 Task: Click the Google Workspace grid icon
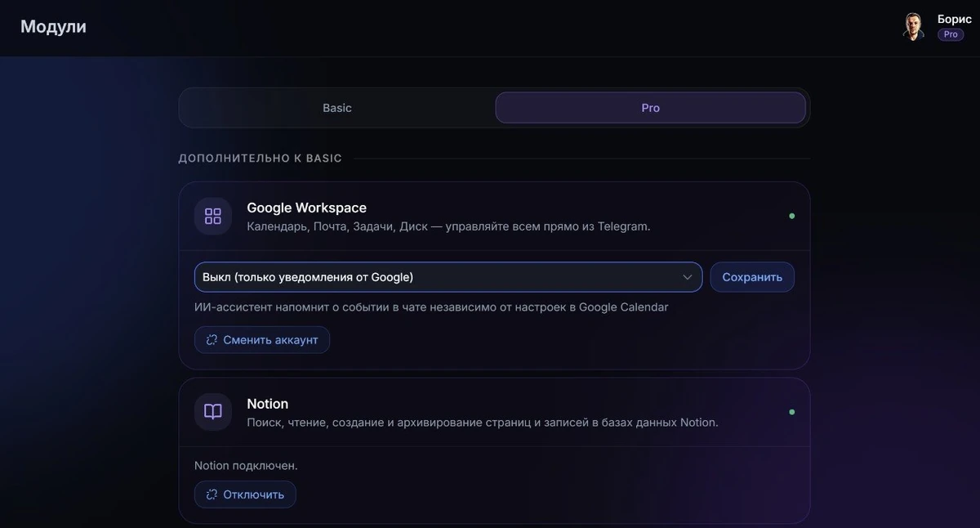coord(213,216)
